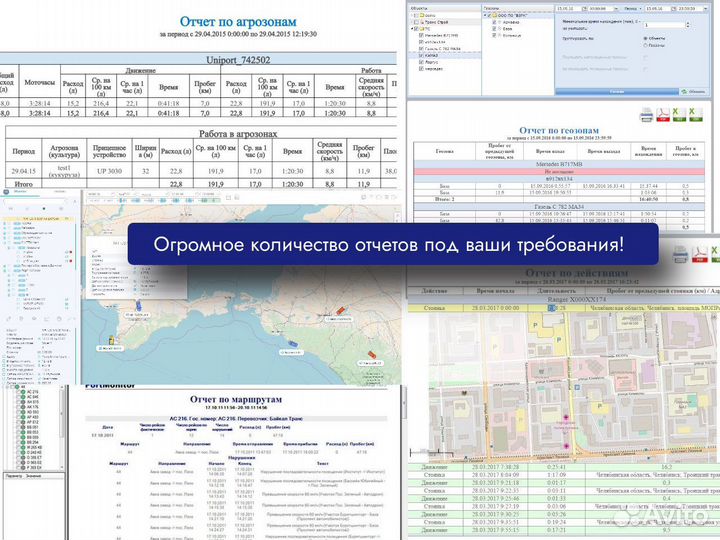Uncheck Газель С 782 МА34 object
Image resolution: width=720 pixels, height=540 pixels.
coord(421,49)
